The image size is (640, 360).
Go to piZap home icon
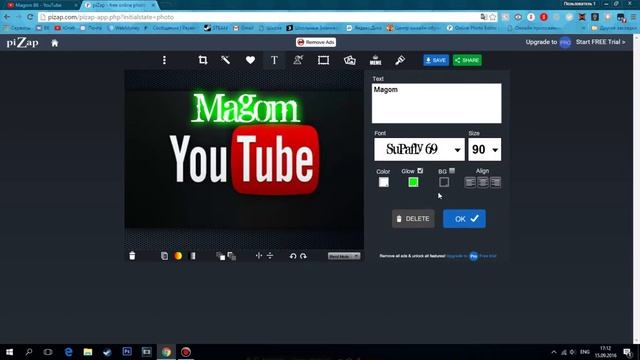pyautogui.click(x=55, y=43)
